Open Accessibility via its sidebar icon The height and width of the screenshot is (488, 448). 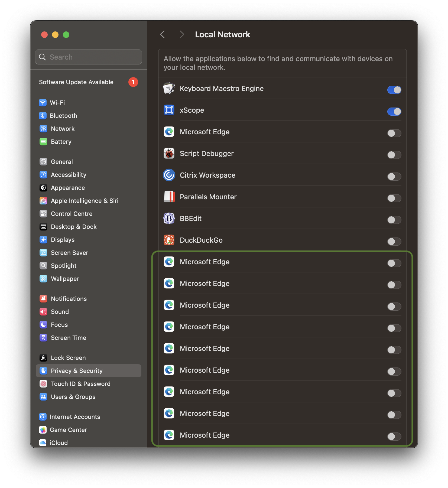[x=43, y=175]
